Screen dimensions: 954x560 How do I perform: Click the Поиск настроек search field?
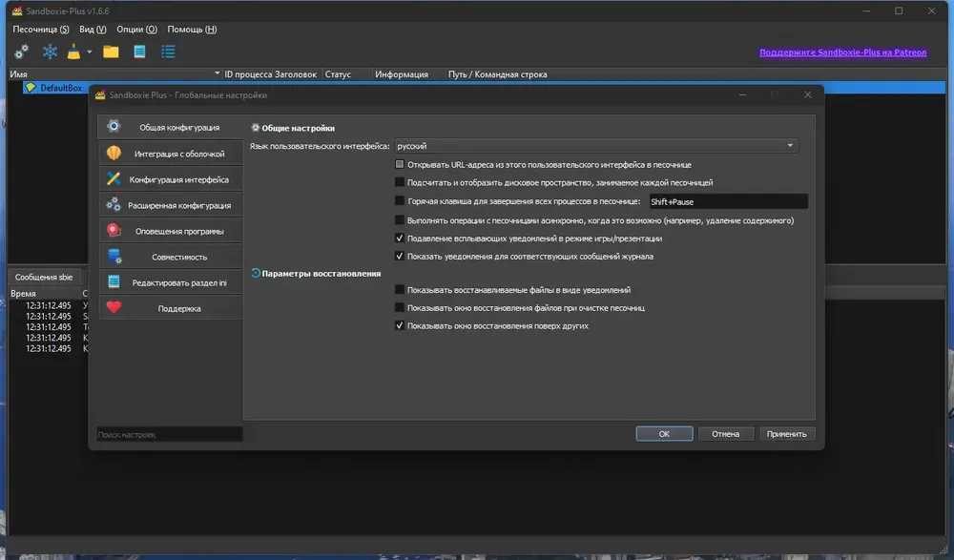tap(170, 434)
